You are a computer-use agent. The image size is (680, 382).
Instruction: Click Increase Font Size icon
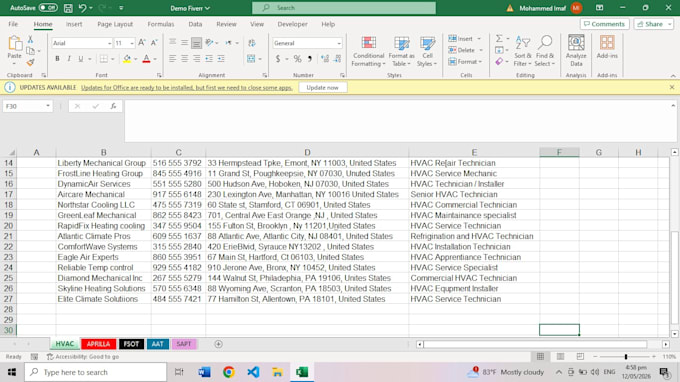[142, 42]
